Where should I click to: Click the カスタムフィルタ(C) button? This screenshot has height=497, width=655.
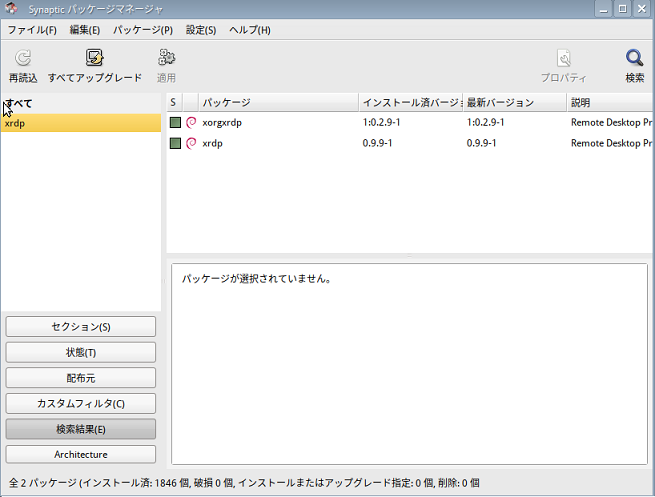pos(81,403)
